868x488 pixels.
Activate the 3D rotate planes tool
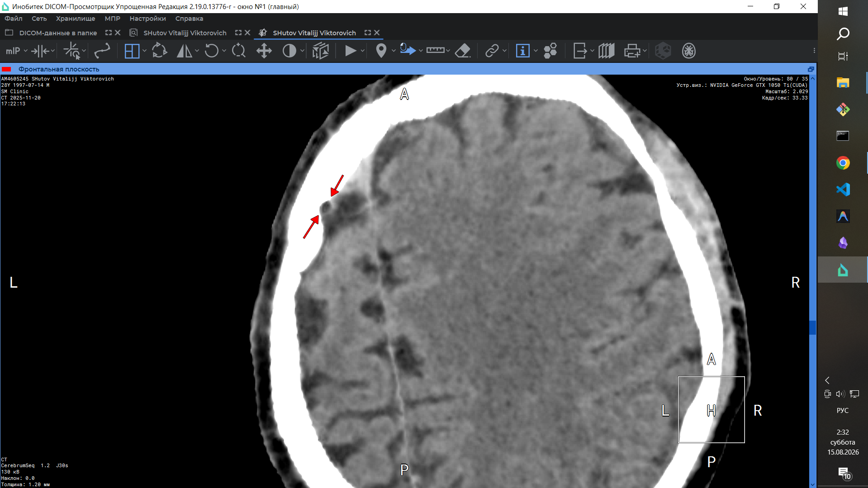(x=159, y=51)
